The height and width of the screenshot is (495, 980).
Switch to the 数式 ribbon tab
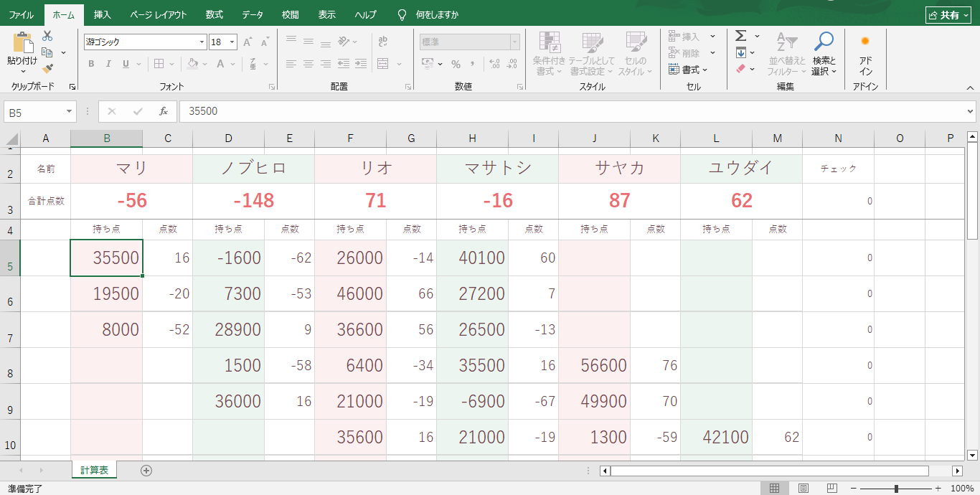[214, 14]
